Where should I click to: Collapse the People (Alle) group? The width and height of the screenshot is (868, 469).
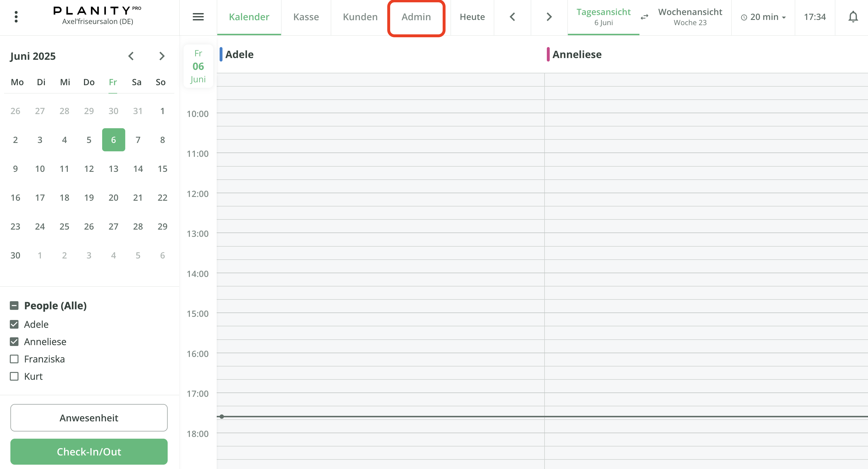14,306
